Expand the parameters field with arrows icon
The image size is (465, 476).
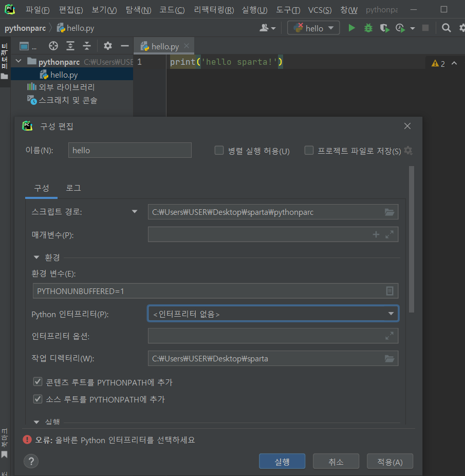coord(389,234)
